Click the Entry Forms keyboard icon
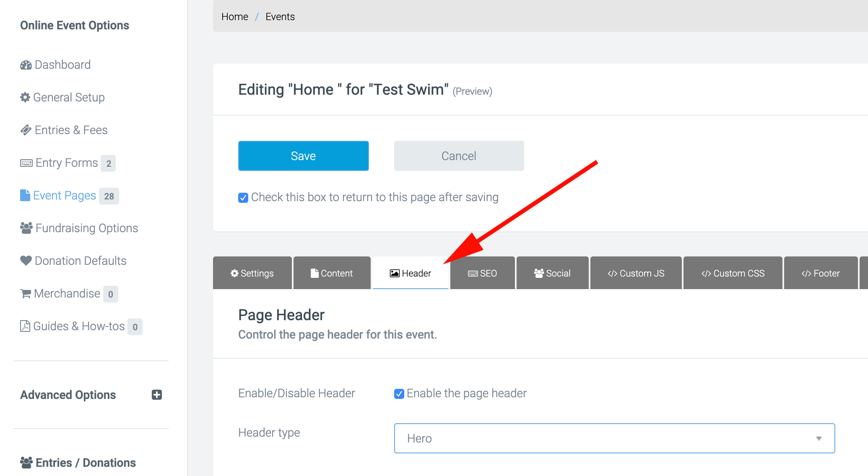Viewport: 868px width, 476px height. 26,163
